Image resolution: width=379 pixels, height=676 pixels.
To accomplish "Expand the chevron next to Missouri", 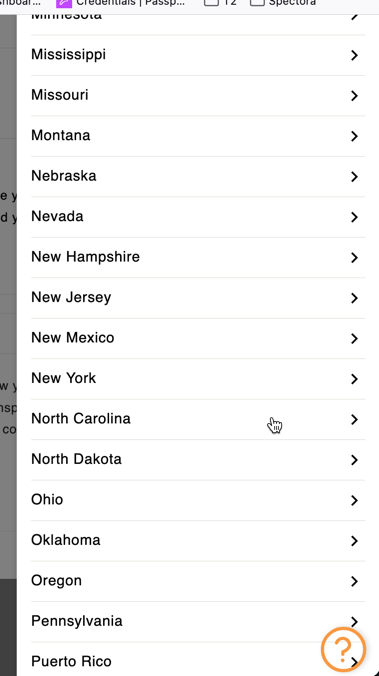I will pos(354,96).
